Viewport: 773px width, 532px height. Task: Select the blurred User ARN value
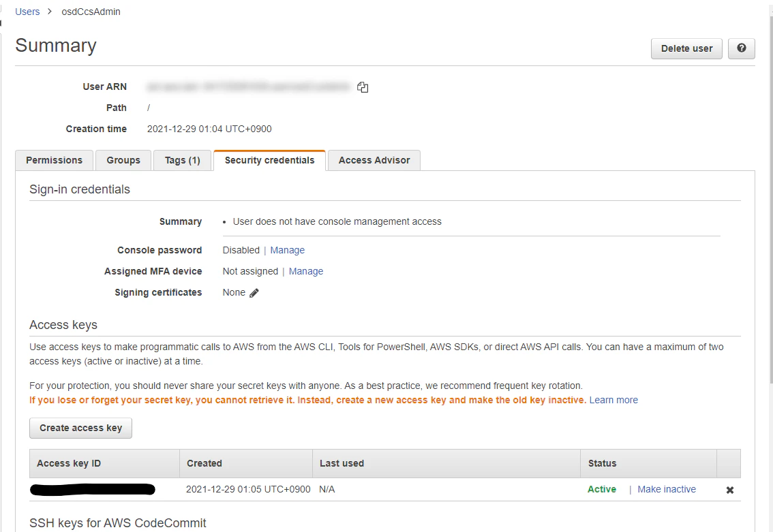coord(248,87)
